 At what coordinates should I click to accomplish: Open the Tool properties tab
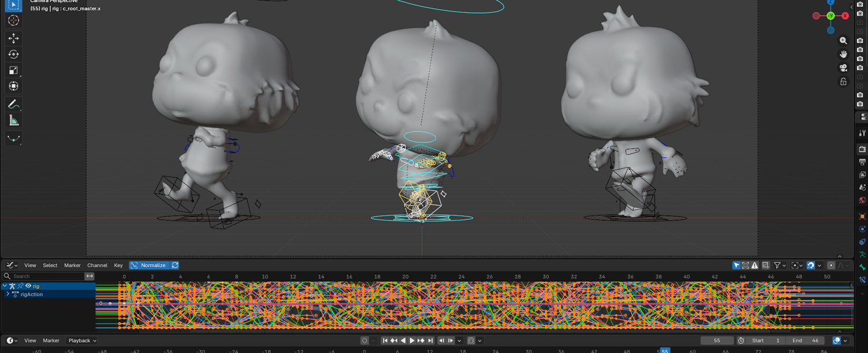coord(862,133)
